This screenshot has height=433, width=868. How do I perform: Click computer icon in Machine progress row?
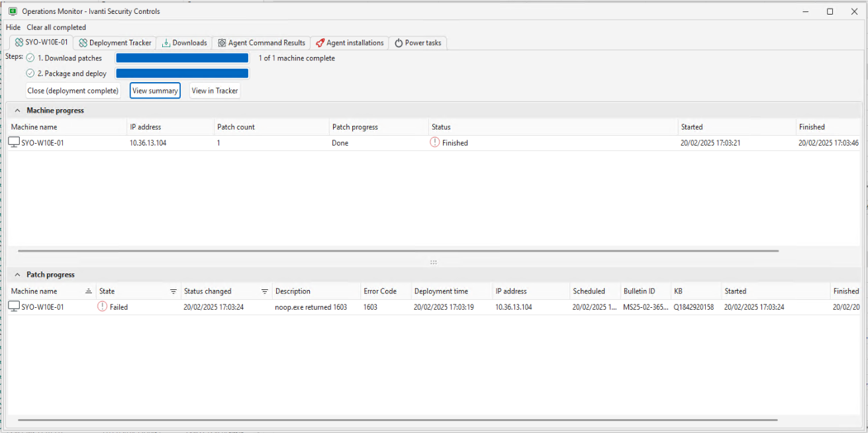(x=14, y=142)
